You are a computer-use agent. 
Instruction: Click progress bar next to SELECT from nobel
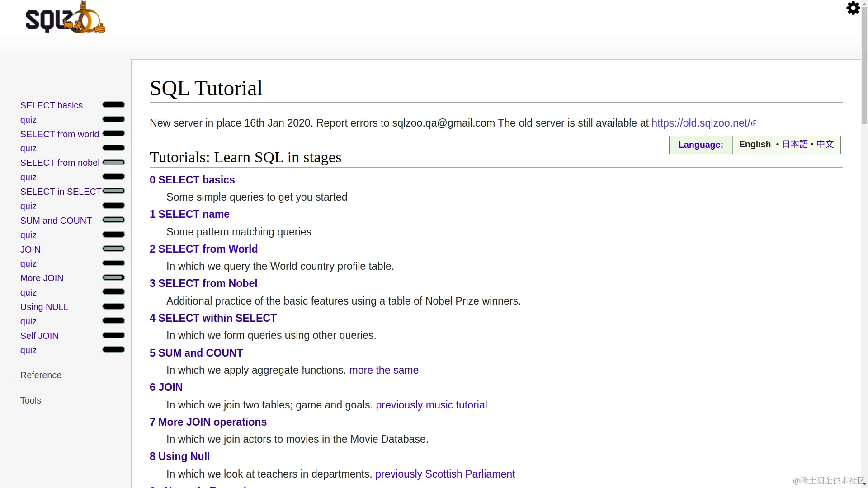point(113,162)
